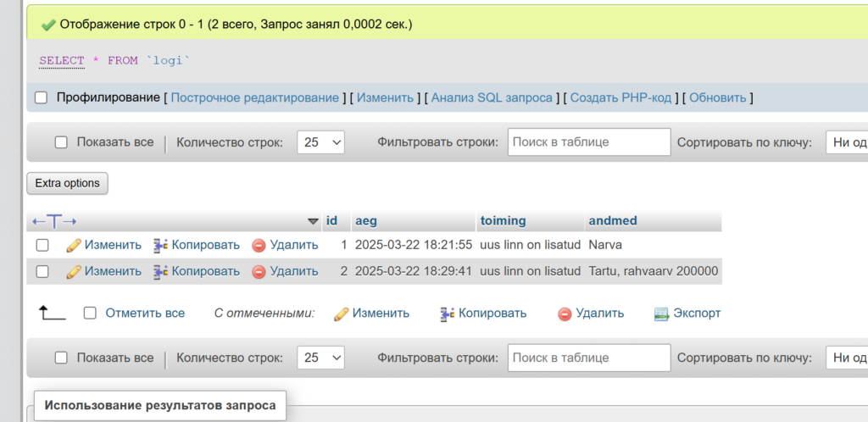This screenshot has height=422, width=868.
Task: Sort table by the toiming column header
Action: [503, 220]
